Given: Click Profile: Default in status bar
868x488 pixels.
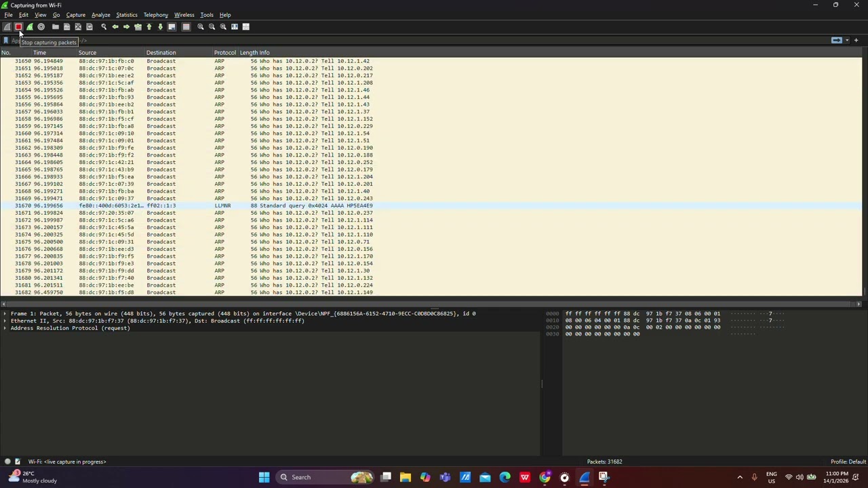Looking at the screenshot, I should 848,462.
